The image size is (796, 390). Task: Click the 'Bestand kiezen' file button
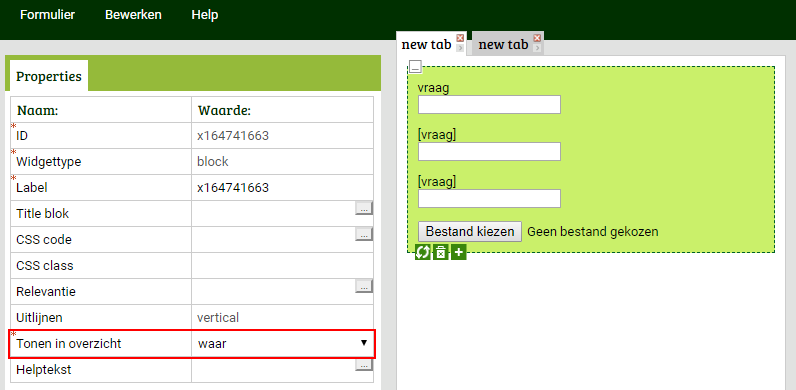(470, 232)
